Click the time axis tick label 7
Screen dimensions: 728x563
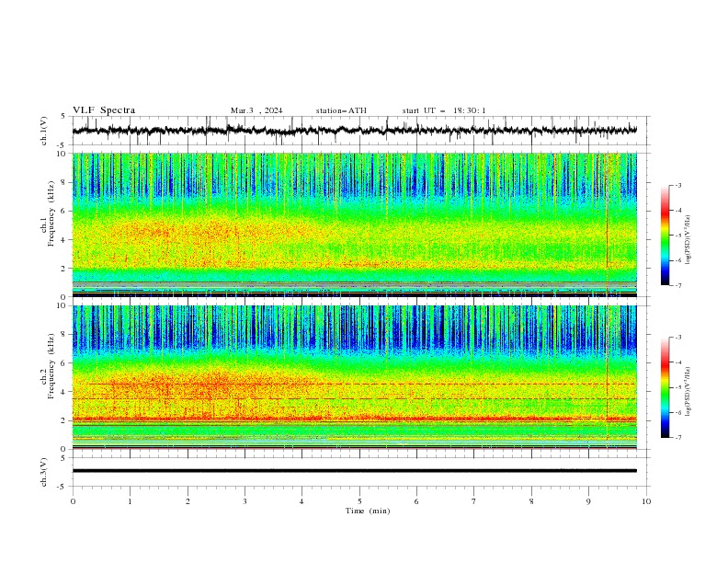click(474, 501)
